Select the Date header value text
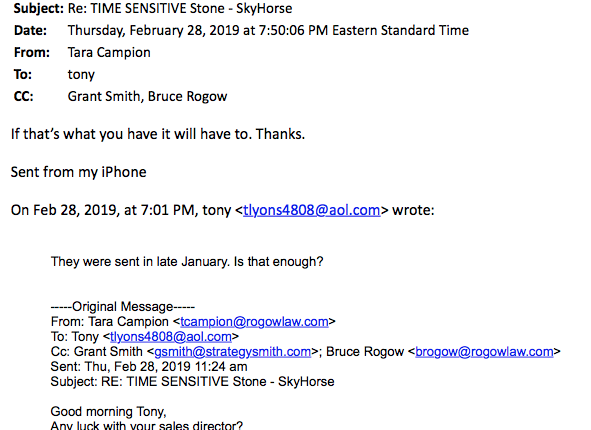 (x=268, y=30)
